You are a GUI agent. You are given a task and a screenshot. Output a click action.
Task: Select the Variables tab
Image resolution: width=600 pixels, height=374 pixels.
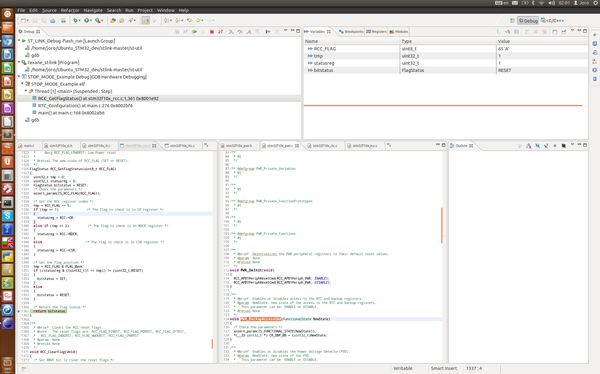(317, 32)
